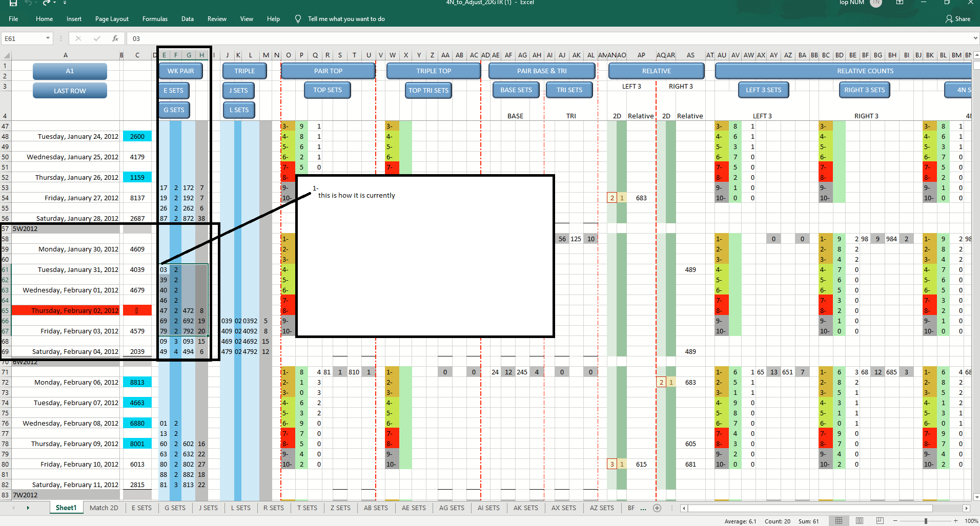Click the horizontal scrollbar right arrow

(x=967, y=508)
